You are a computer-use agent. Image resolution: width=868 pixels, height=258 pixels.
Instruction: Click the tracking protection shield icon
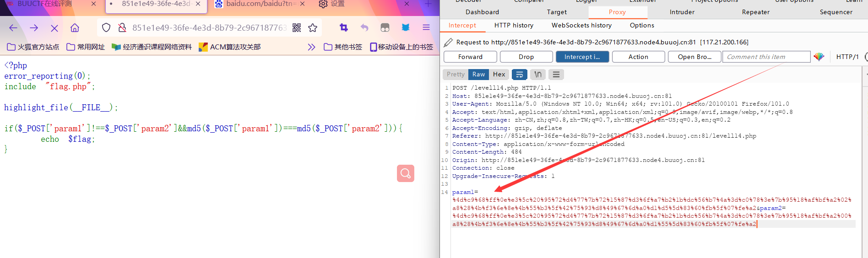click(x=106, y=28)
